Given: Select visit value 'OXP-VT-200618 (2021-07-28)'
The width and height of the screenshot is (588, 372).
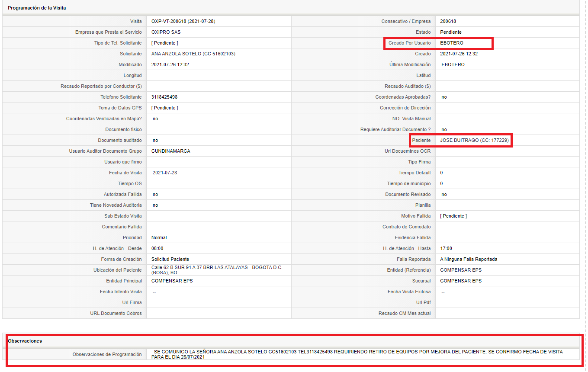Looking at the screenshot, I should (183, 21).
